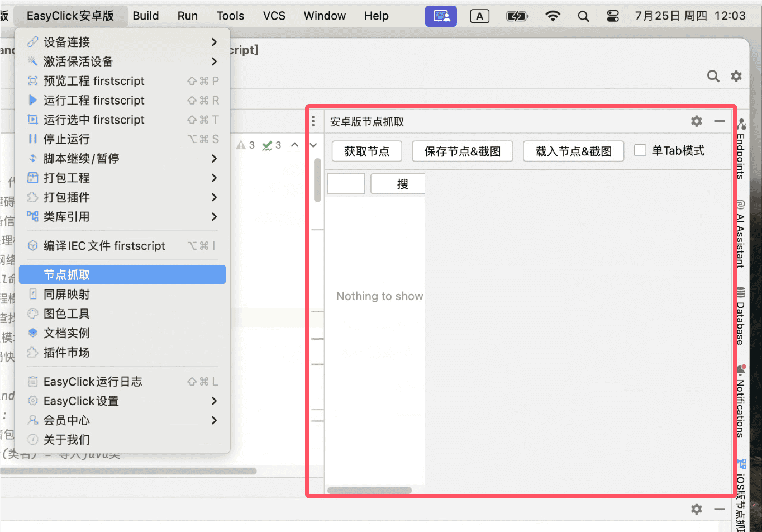Click the IDE search magnifier icon
The width and height of the screenshot is (762, 532).
point(713,76)
